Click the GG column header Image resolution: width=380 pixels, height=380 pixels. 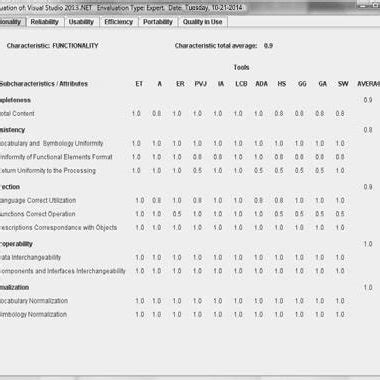pyautogui.click(x=302, y=84)
